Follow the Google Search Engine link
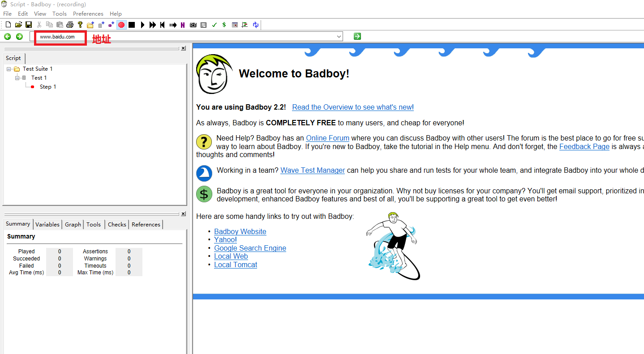644x354 pixels. click(250, 248)
